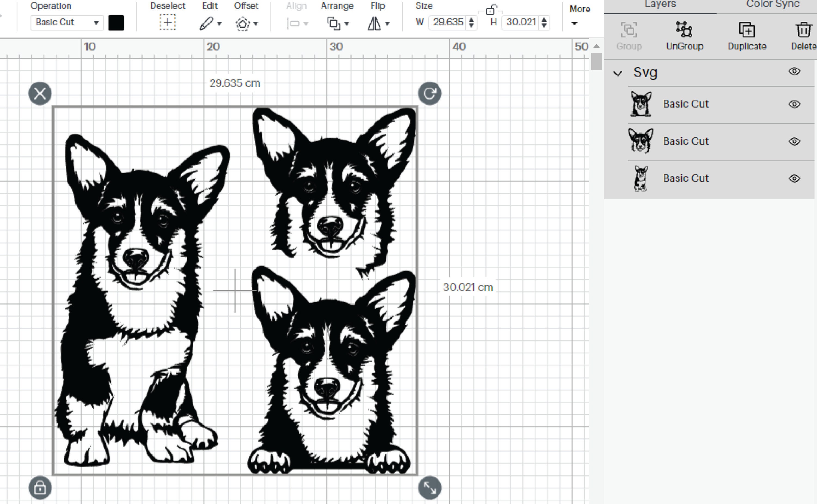This screenshot has width=817, height=504.
Task: Select the Edit pencil tool
Action: pos(207,23)
